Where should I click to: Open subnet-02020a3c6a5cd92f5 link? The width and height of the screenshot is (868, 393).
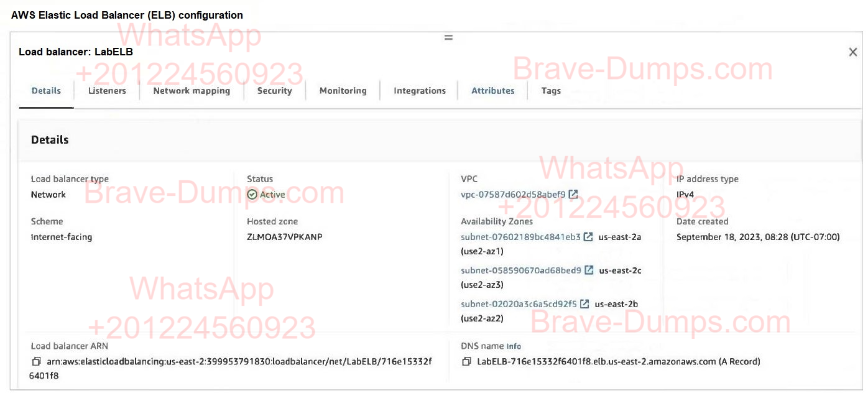point(519,304)
